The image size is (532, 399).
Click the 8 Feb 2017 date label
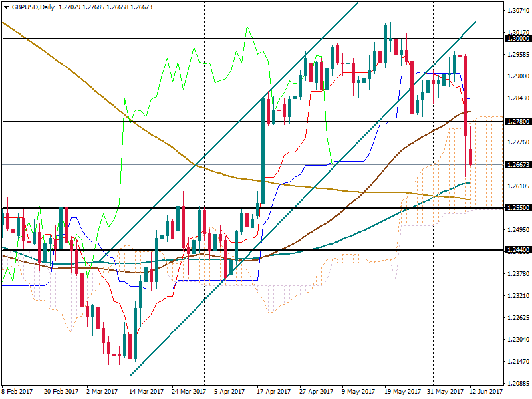pyautogui.click(x=18, y=392)
